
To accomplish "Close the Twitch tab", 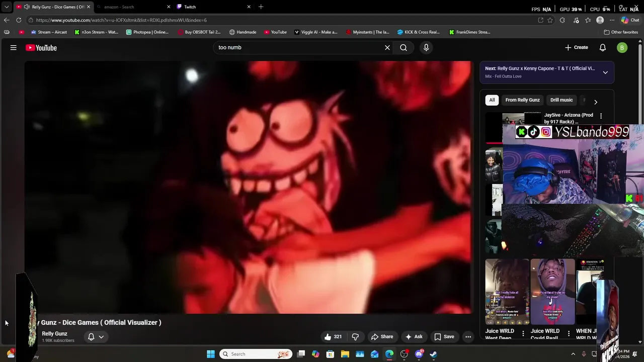I will [249, 7].
